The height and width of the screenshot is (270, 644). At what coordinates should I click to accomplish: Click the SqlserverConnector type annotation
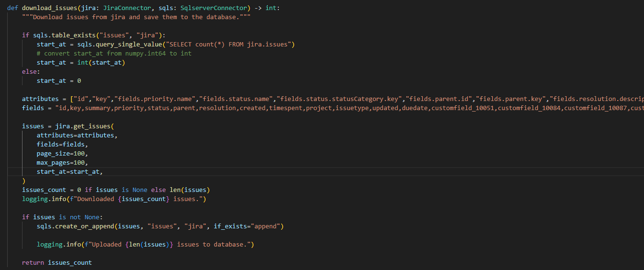coord(214,8)
